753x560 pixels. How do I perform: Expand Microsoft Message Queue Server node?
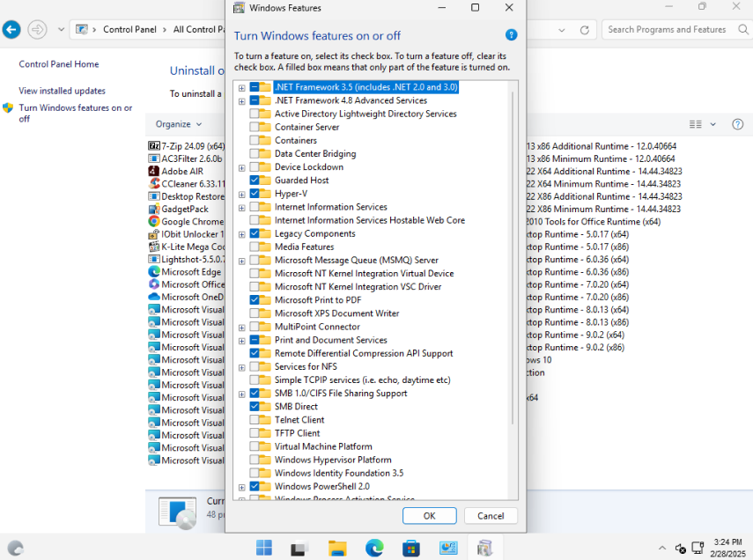click(x=241, y=262)
